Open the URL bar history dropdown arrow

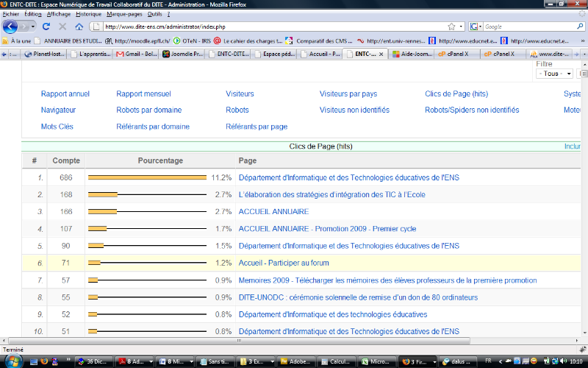(461, 26)
